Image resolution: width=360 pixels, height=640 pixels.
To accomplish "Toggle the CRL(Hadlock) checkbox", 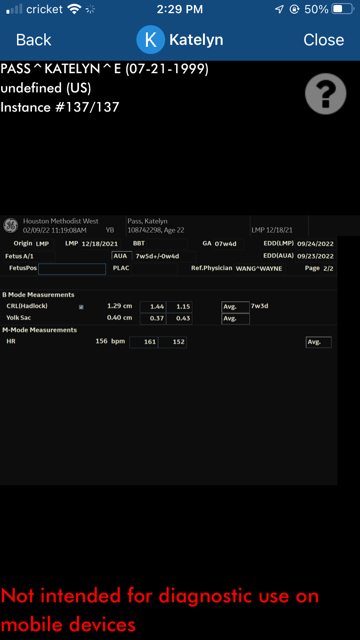I will coord(81,307).
